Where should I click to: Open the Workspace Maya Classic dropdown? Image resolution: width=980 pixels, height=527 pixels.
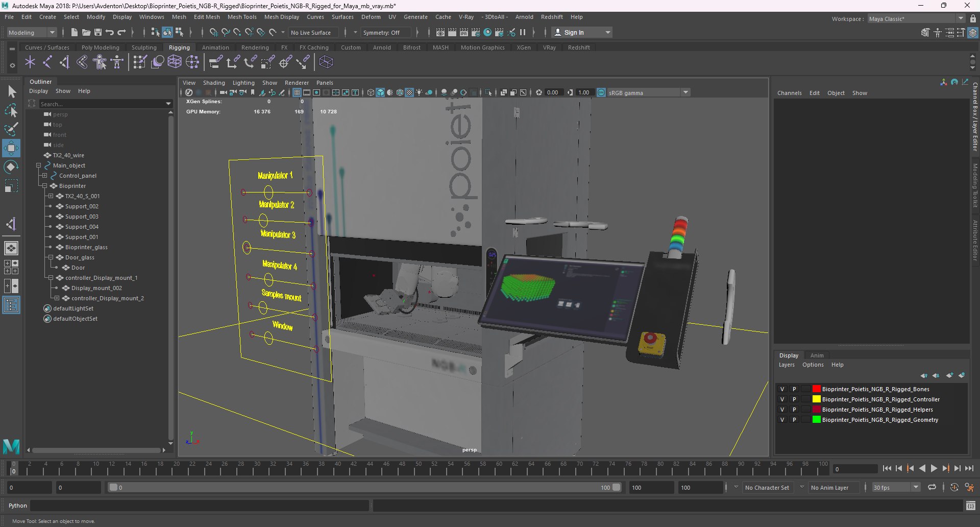coord(916,18)
